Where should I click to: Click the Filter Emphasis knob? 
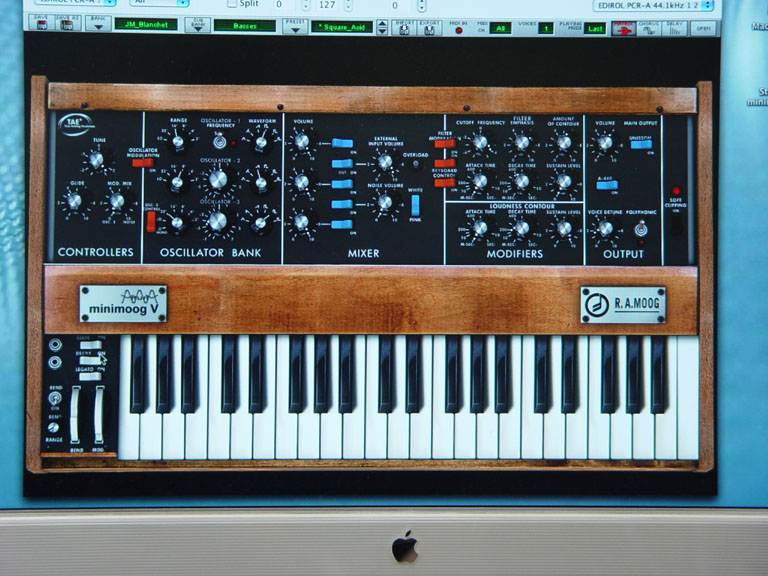pos(521,143)
